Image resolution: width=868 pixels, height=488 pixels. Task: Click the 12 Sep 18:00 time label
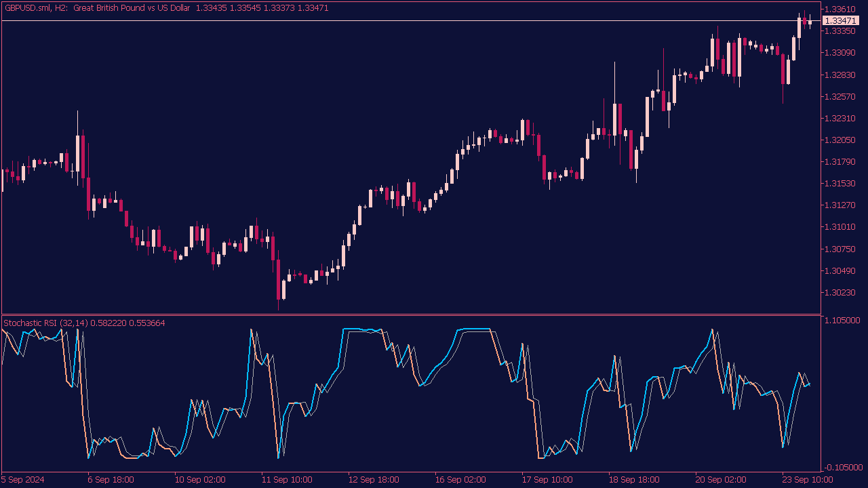click(x=373, y=479)
